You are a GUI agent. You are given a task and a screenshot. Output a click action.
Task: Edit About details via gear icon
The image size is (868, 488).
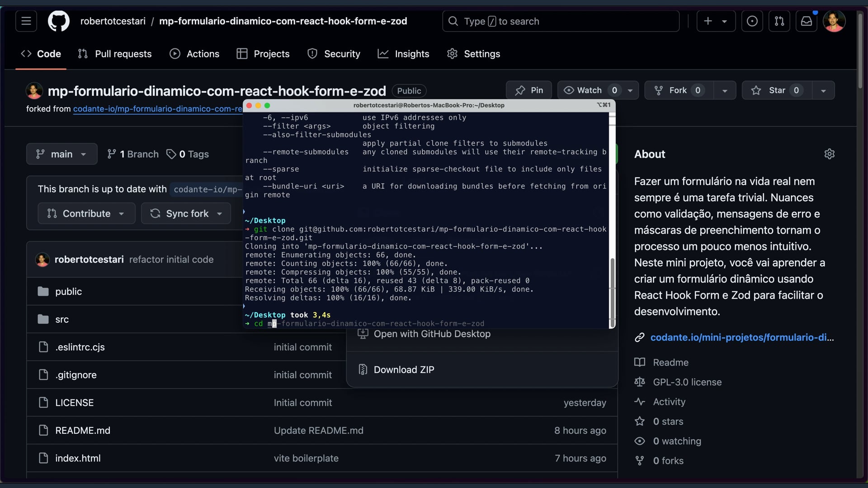tap(830, 154)
